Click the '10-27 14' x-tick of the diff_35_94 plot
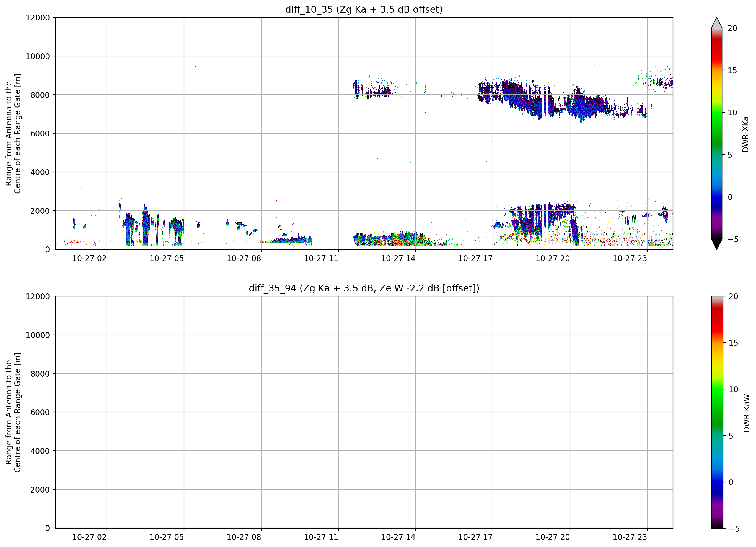Viewport: 756px width, 547px height. tap(398, 537)
